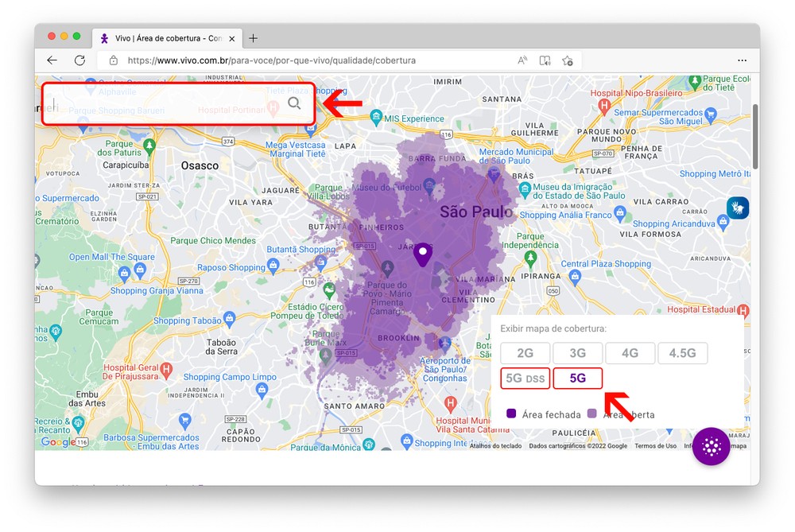The image size is (795, 532).
Task: Click Butantã Shopping marker icon
Action: (x=320, y=262)
